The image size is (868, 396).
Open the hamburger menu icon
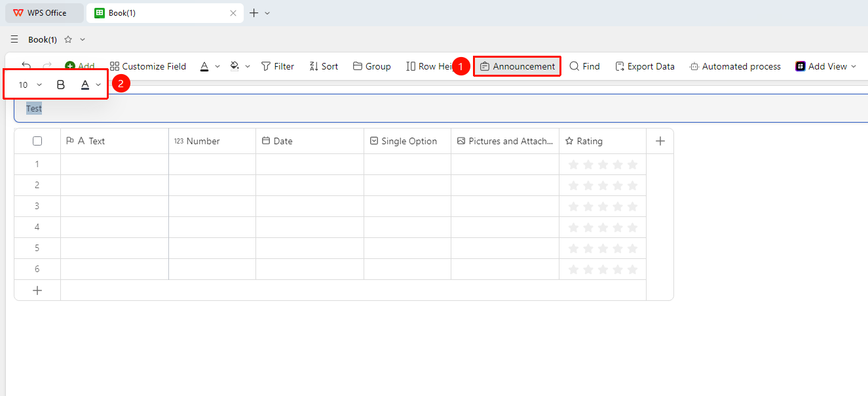coord(14,40)
